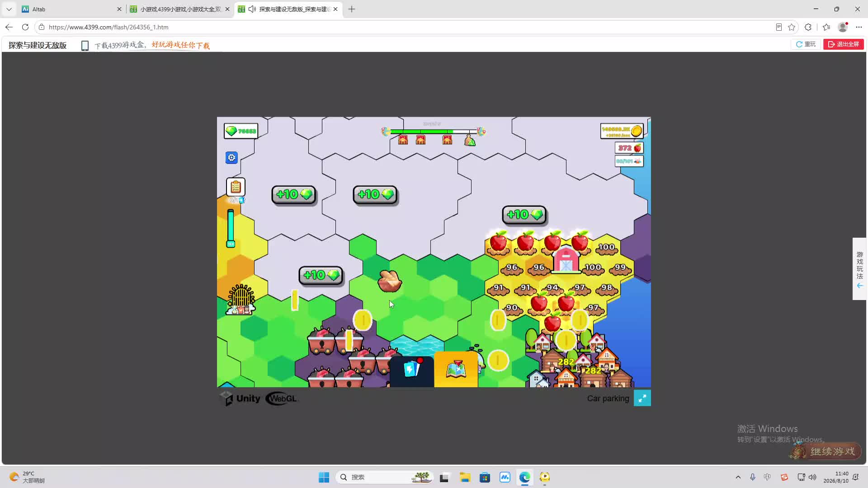Open the tab search dropdown

[9, 9]
